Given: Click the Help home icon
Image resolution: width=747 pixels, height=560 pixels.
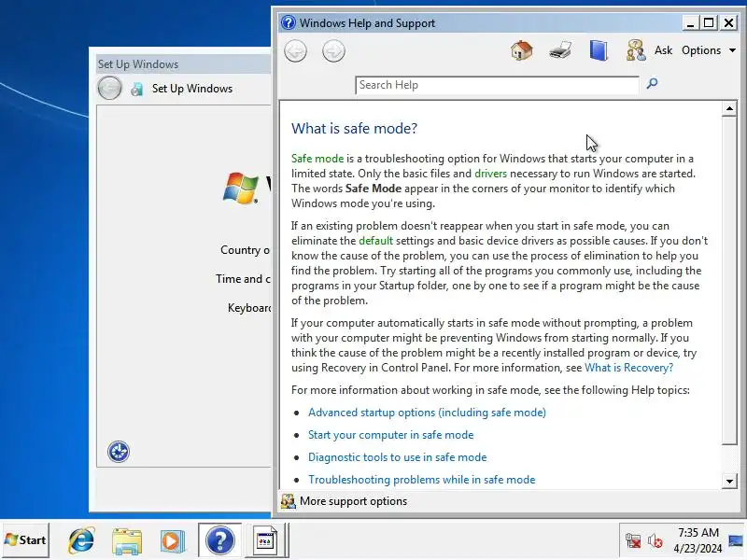Looking at the screenshot, I should [522, 50].
